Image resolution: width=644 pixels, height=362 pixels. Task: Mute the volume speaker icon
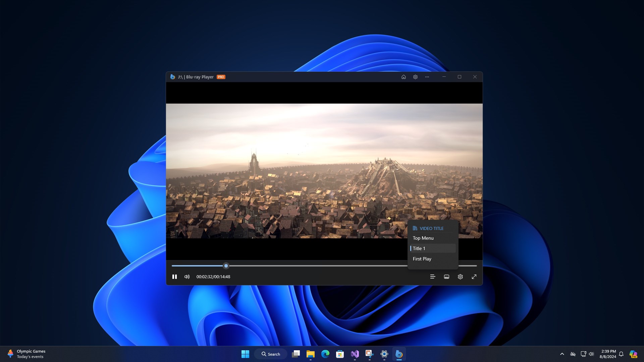click(x=187, y=277)
